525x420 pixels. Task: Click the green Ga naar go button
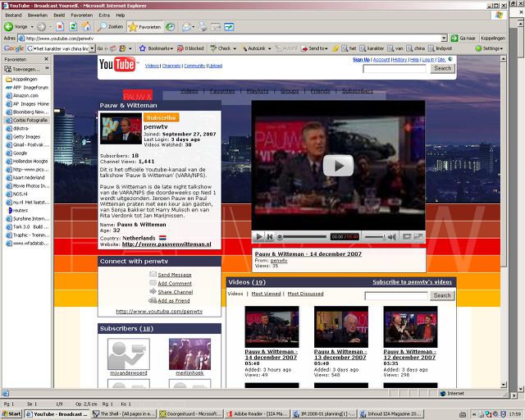tap(463, 39)
